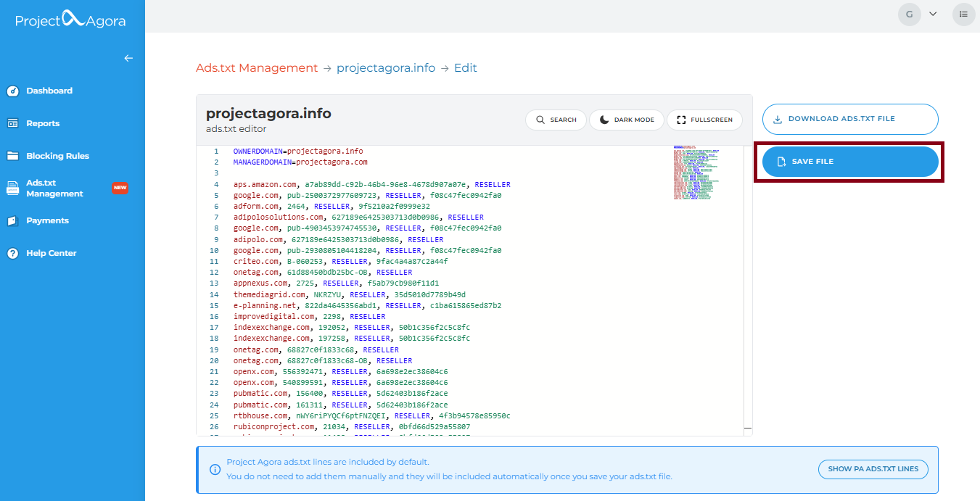Click the Blocking Rules folder icon
This screenshot has height=501, width=980.
point(12,156)
